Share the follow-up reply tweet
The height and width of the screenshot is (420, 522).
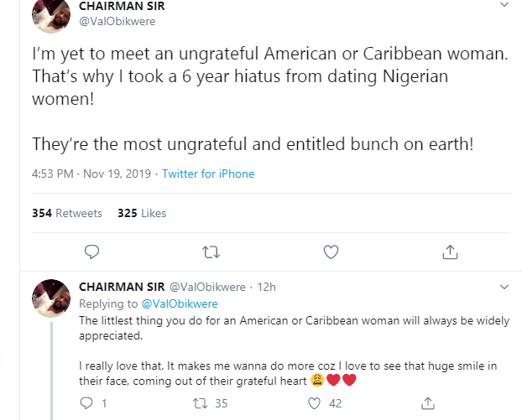[428, 403]
